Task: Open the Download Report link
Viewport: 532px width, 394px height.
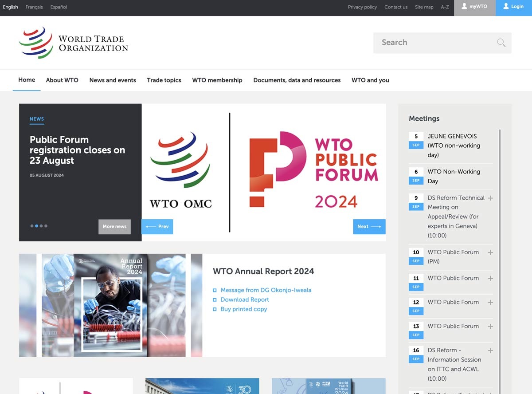Action: 245,299
